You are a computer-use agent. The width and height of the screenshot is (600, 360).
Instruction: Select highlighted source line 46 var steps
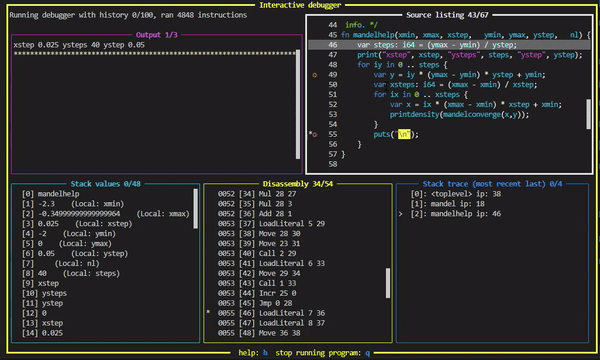point(449,45)
